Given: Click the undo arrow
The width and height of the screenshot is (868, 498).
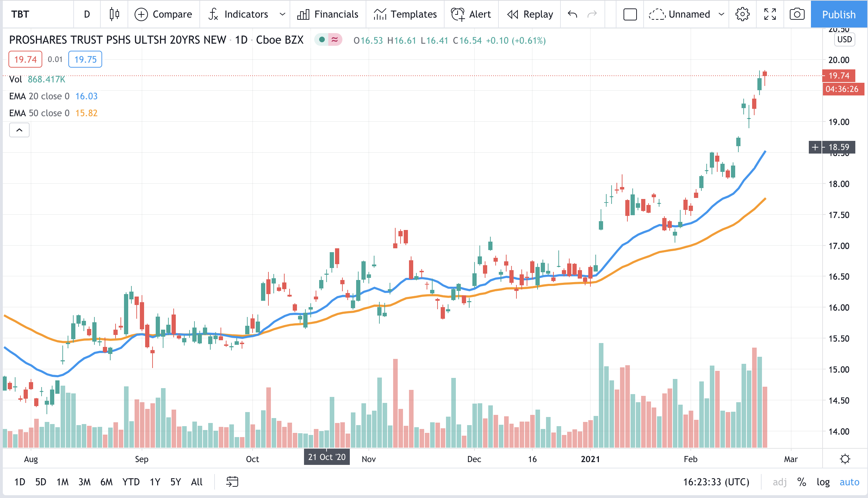Looking at the screenshot, I should pos(572,14).
